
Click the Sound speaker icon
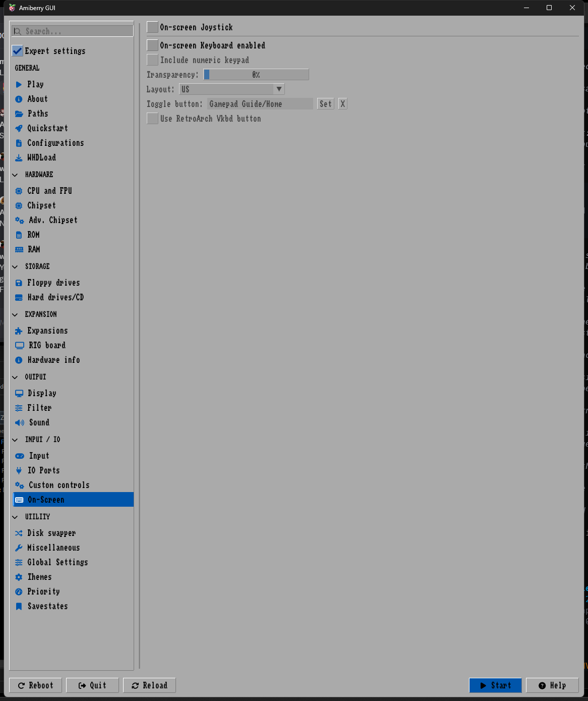click(20, 423)
